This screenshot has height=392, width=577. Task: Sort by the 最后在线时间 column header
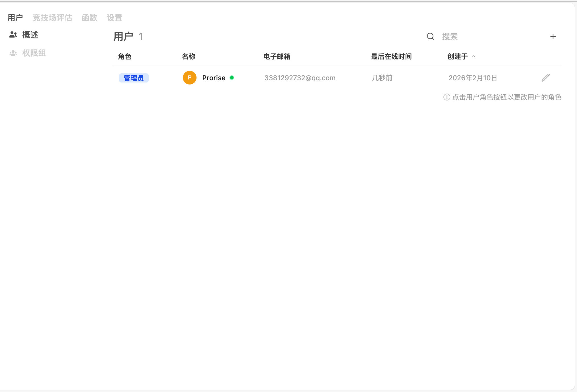tap(391, 56)
